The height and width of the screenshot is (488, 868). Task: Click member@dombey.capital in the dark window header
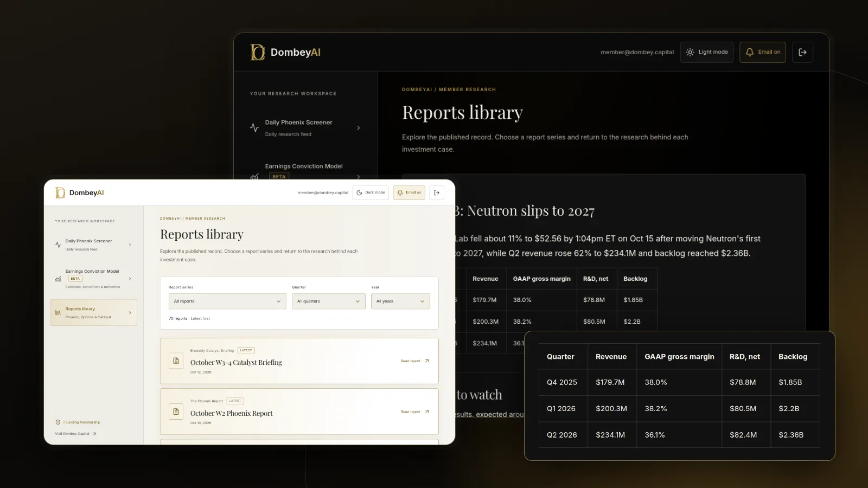637,52
